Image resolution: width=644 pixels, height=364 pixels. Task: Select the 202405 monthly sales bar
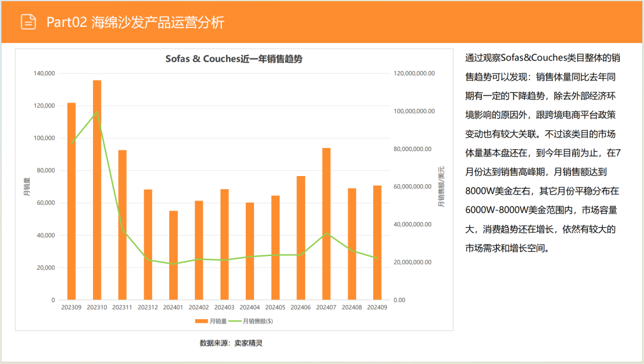pyautogui.click(x=275, y=248)
